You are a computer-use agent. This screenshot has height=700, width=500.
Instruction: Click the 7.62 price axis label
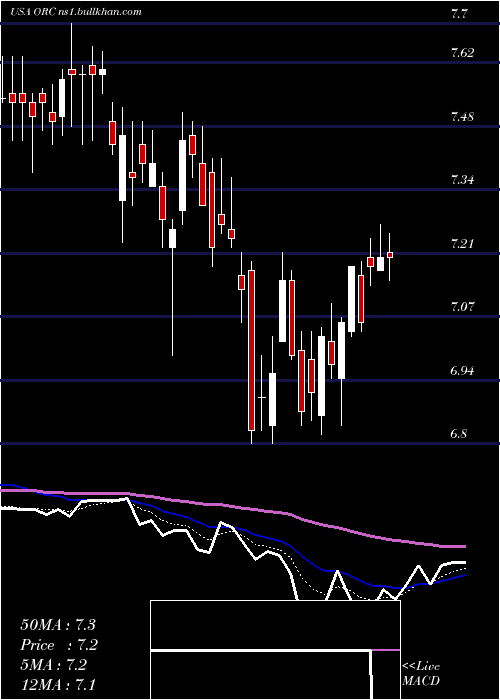(x=462, y=54)
